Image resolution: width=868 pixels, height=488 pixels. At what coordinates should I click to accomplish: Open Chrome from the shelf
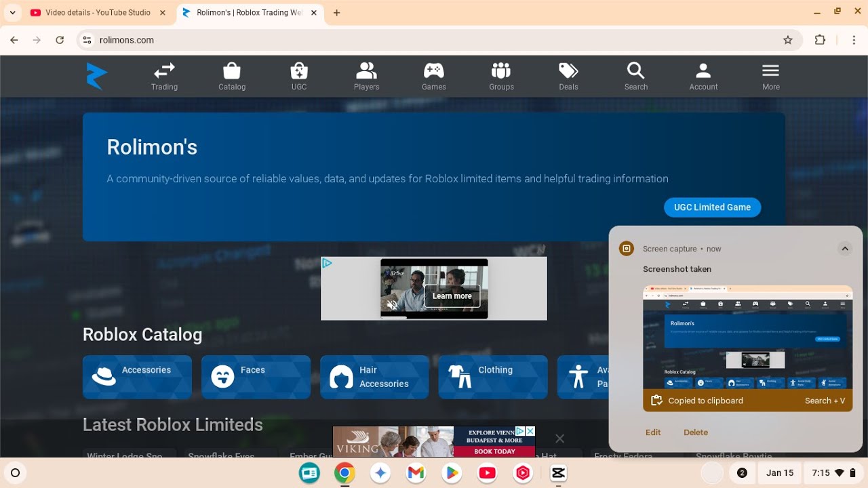coord(344,473)
